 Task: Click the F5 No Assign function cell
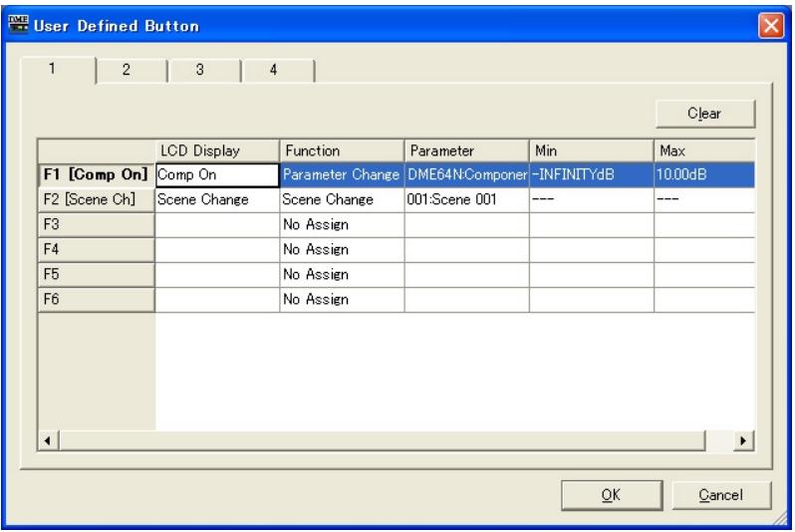coord(343,274)
